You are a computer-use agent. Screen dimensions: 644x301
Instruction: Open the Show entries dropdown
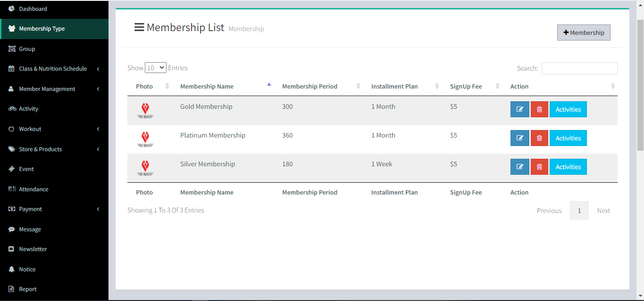coord(155,67)
